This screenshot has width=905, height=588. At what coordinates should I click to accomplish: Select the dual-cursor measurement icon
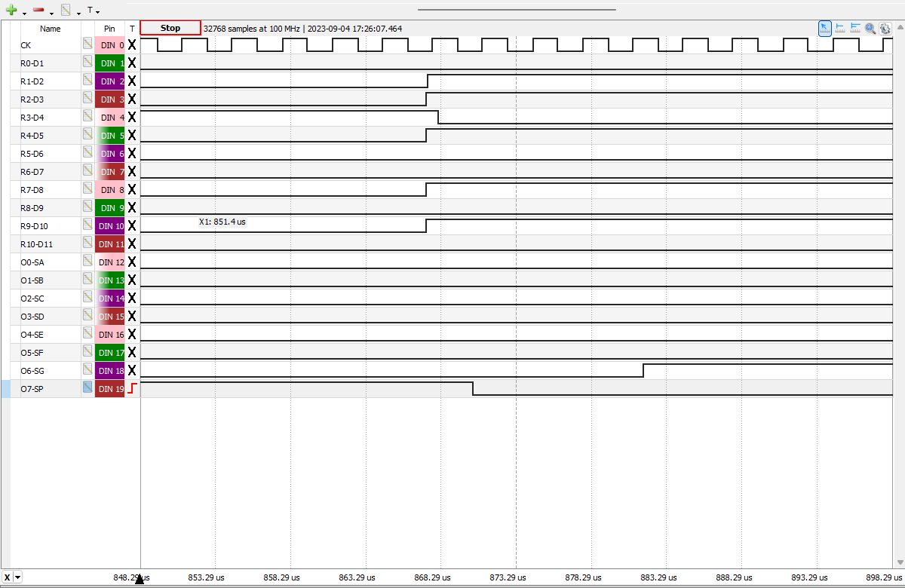855,28
